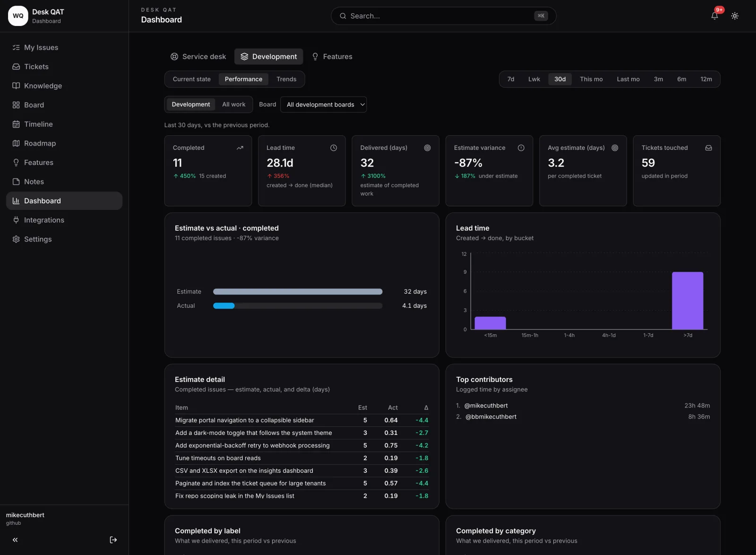This screenshot has height=555, width=756.
Task: Open the Notes page
Action: pos(64,182)
